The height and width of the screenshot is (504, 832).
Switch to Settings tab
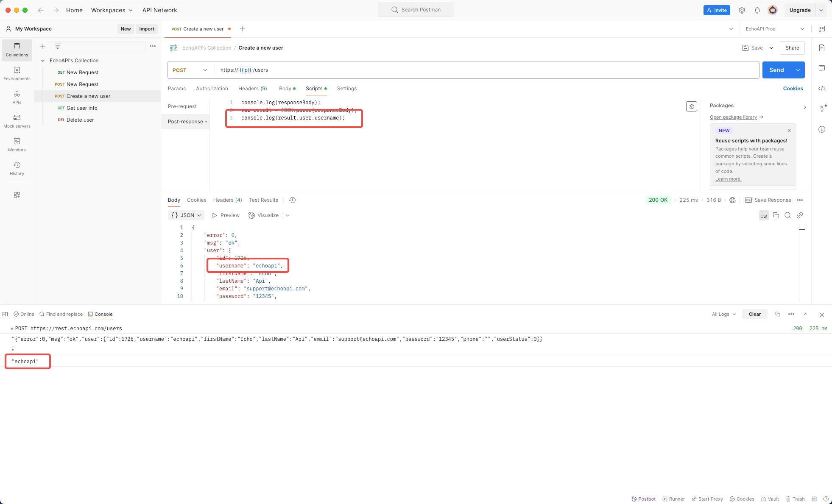(x=347, y=89)
